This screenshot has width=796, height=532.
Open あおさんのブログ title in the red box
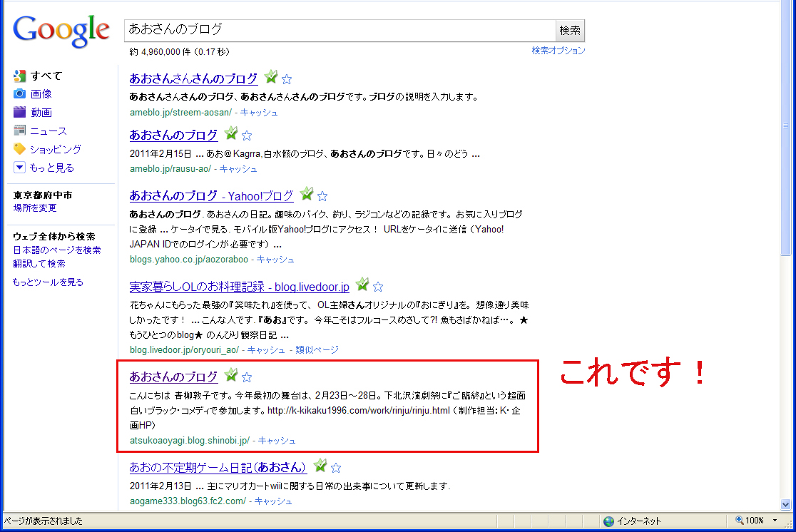click(x=173, y=377)
